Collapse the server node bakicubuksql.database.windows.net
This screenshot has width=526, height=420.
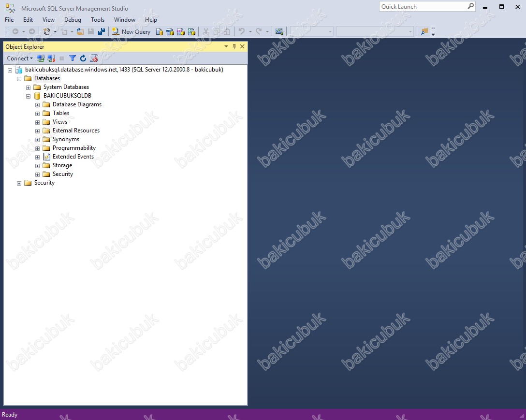[10, 70]
